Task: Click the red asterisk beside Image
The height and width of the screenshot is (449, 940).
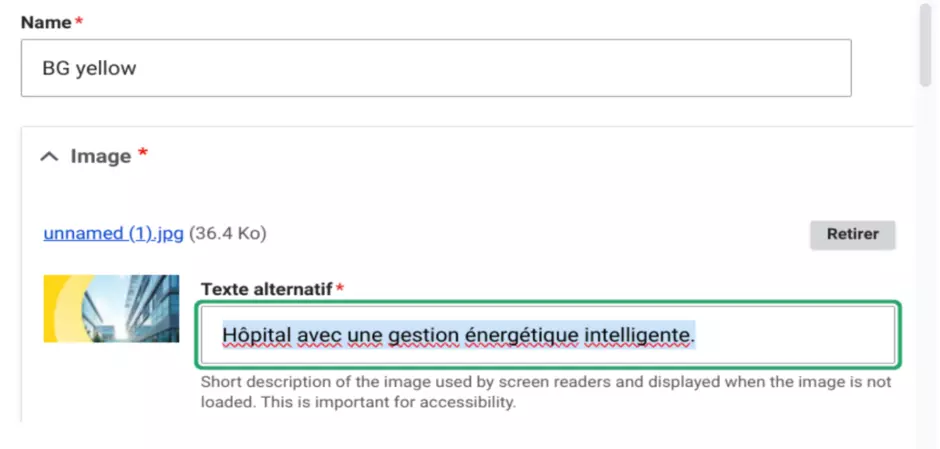Action: 143,154
